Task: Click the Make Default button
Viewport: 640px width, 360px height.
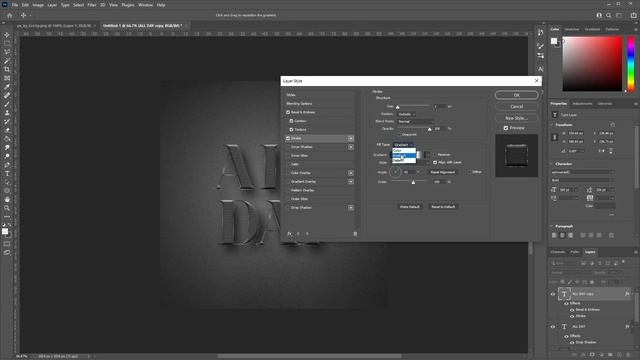Action: pyautogui.click(x=409, y=207)
